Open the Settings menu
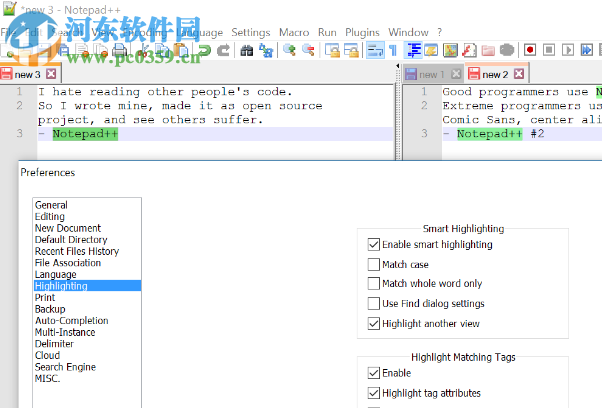This screenshot has width=602, height=408. tap(251, 32)
